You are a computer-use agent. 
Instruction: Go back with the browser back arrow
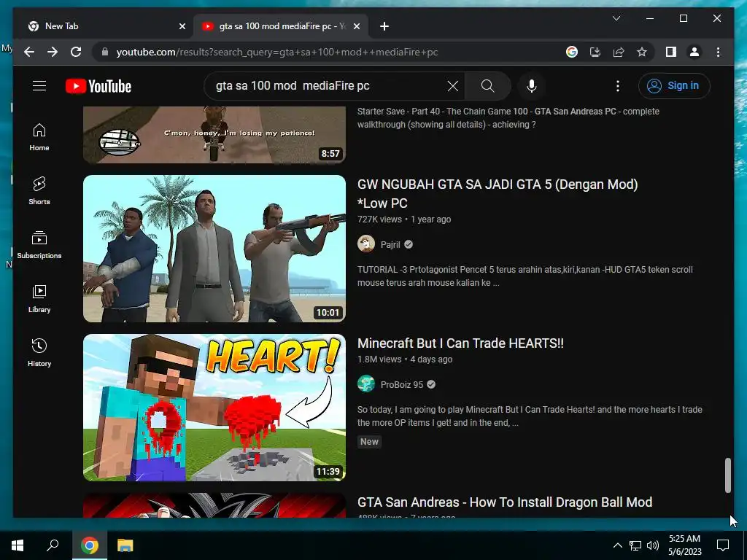coord(29,52)
